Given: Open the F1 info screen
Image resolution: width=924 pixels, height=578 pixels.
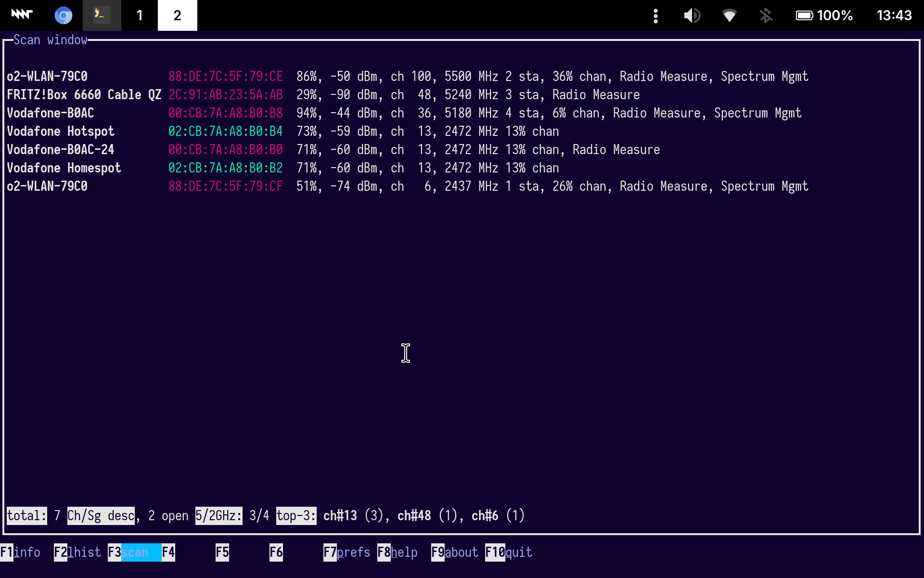Looking at the screenshot, I should coord(20,552).
